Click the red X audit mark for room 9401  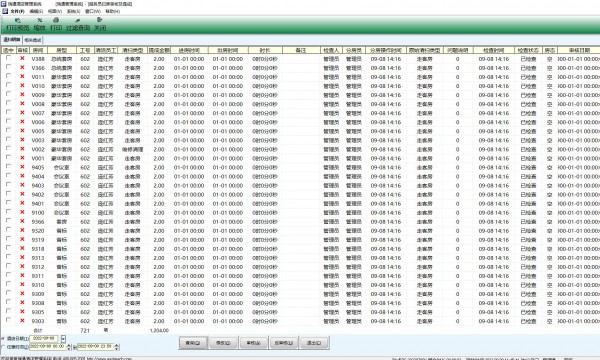coord(22,203)
